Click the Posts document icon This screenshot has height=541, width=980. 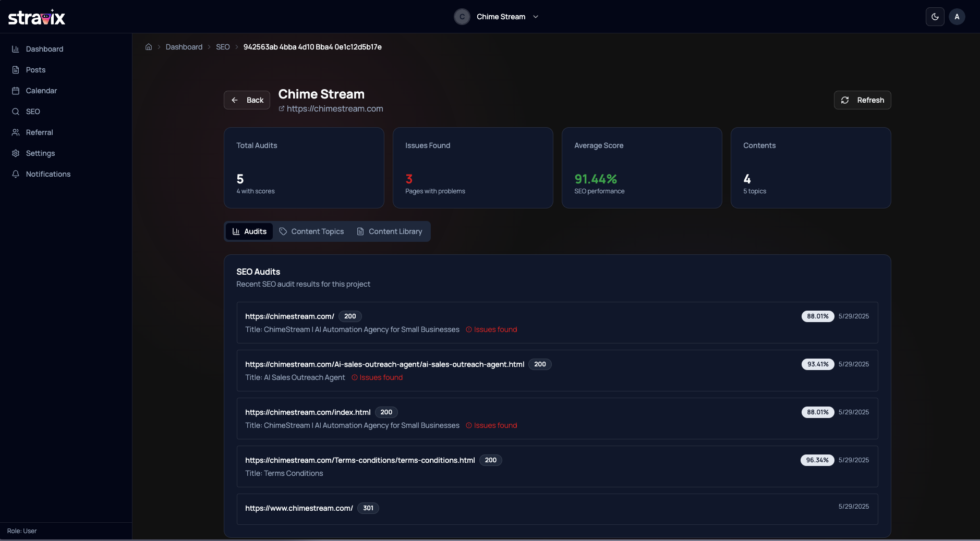[16, 70]
